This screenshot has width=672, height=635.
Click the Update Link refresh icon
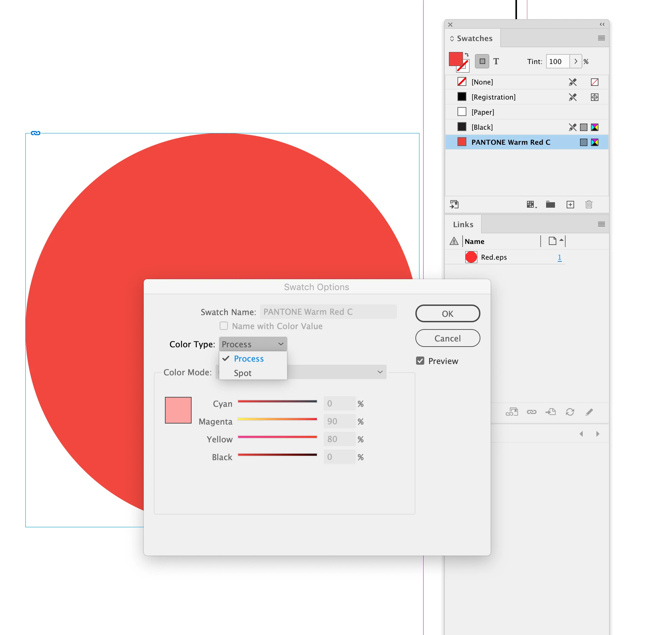click(x=570, y=412)
